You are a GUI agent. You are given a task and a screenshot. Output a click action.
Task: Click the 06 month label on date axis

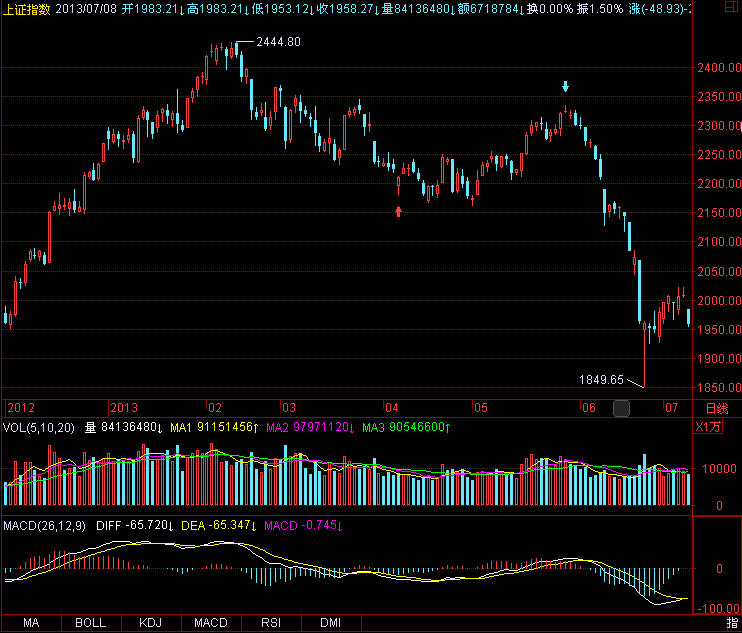589,408
